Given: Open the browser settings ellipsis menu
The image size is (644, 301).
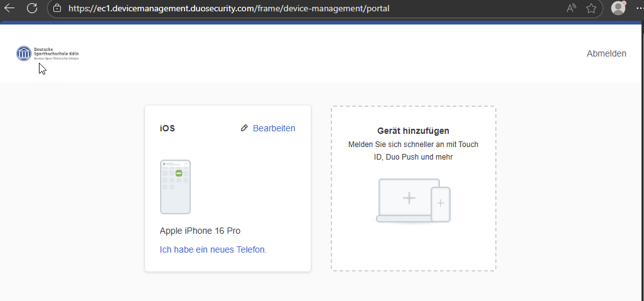Looking at the screenshot, I should [x=639, y=9].
